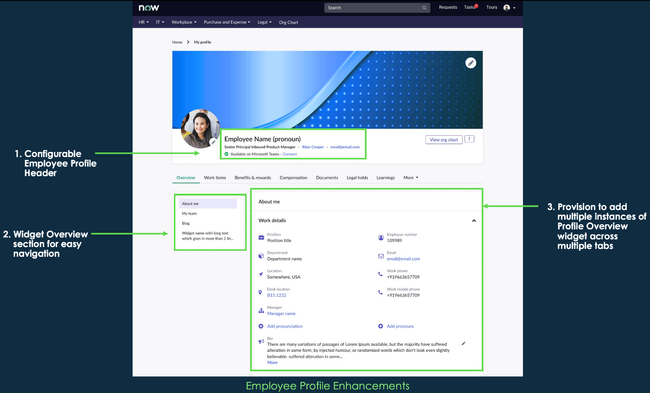
Task: Switch to the Documents tab
Action: tap(327, 177)
